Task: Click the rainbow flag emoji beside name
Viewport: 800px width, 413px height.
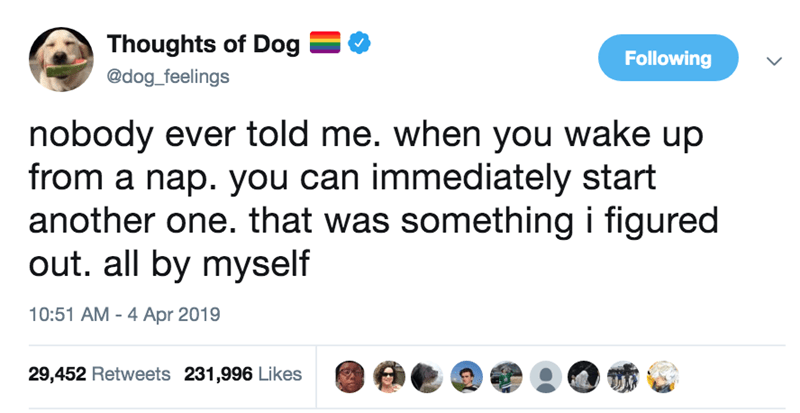Action: pyautogui.click(x=326, y=43)
